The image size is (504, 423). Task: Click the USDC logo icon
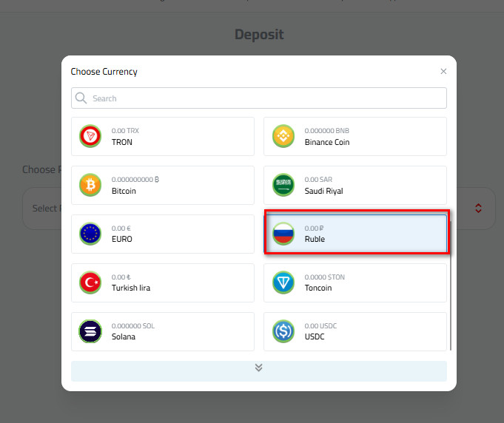[x=283, y=331]
